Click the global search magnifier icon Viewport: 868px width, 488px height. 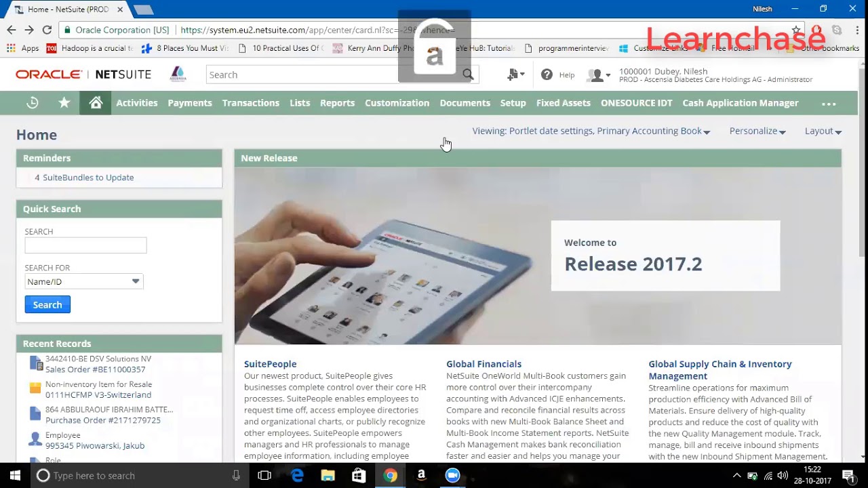click(x=468, y=75)
